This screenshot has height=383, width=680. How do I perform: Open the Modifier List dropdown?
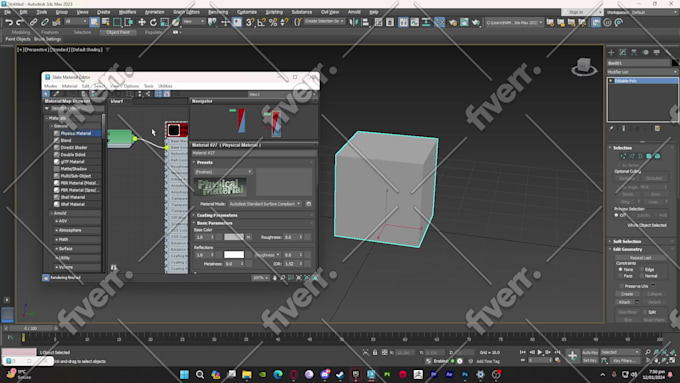click(642, 72)
